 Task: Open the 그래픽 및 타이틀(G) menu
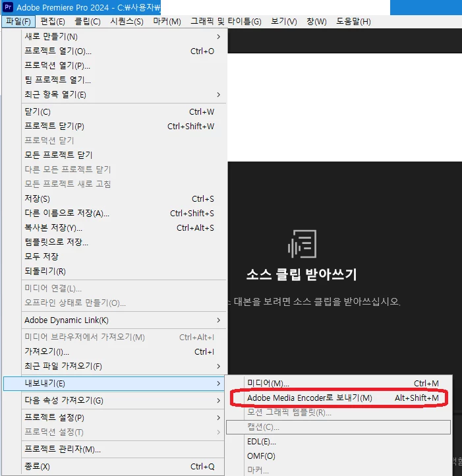pos(226,22)
